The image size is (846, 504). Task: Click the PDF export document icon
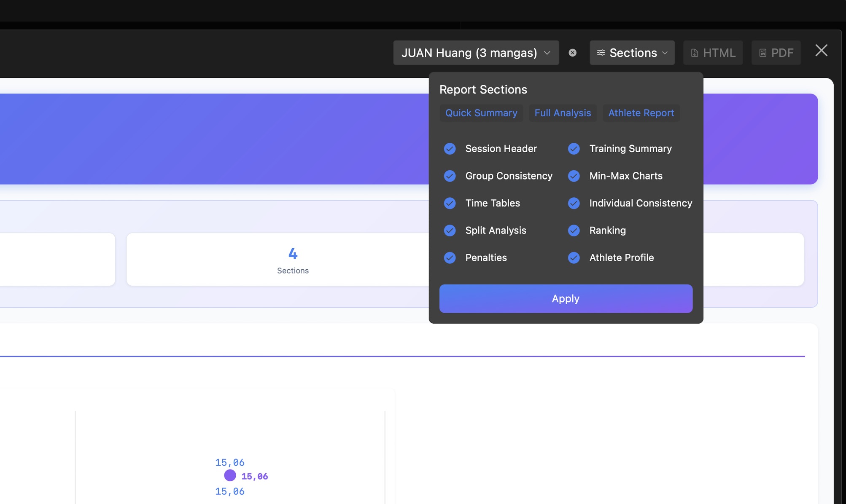click(x=762, y=53)
